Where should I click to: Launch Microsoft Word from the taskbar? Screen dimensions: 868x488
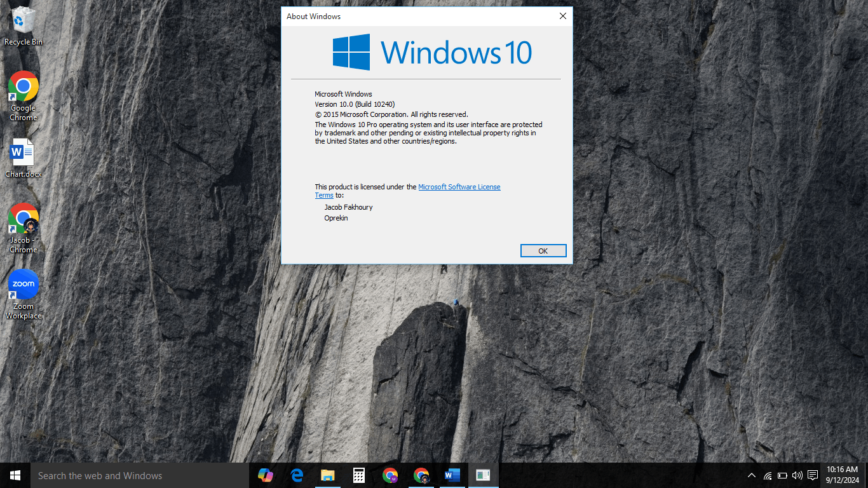[x=452, y=475]
